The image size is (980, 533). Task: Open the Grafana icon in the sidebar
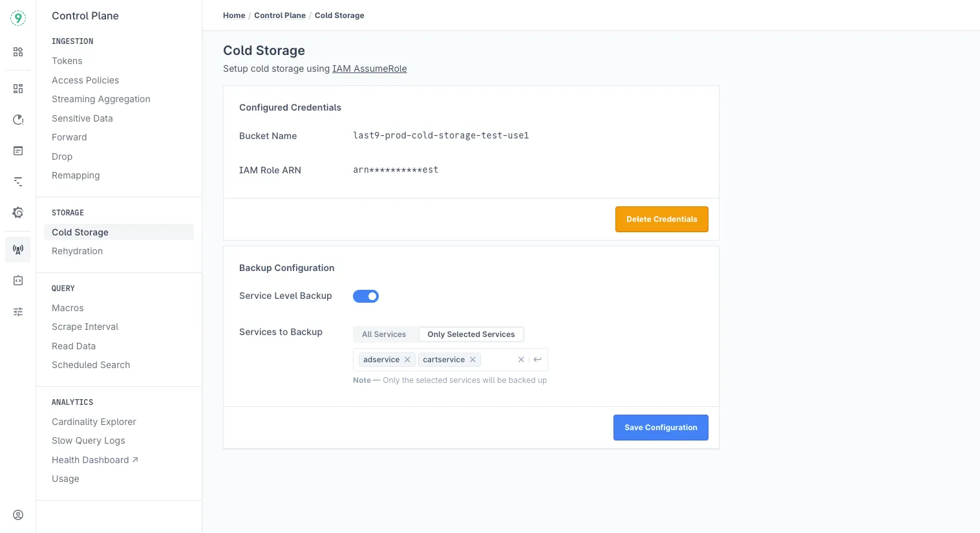point(18,213)
